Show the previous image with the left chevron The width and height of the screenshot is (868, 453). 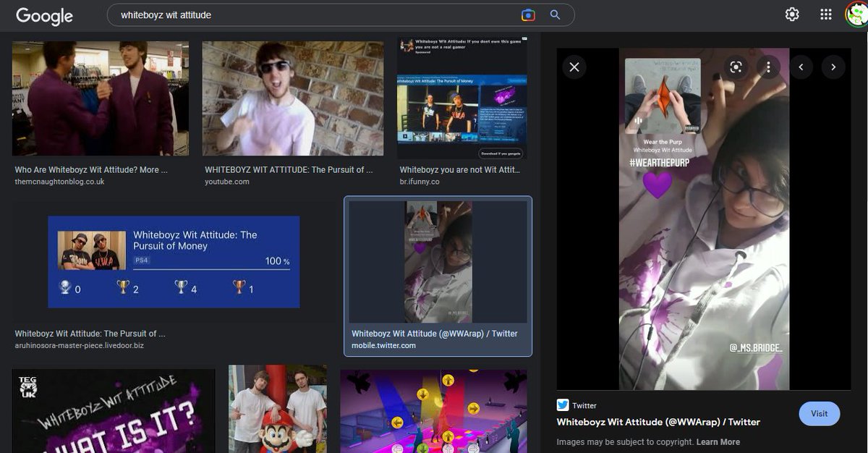pos(801,67)
